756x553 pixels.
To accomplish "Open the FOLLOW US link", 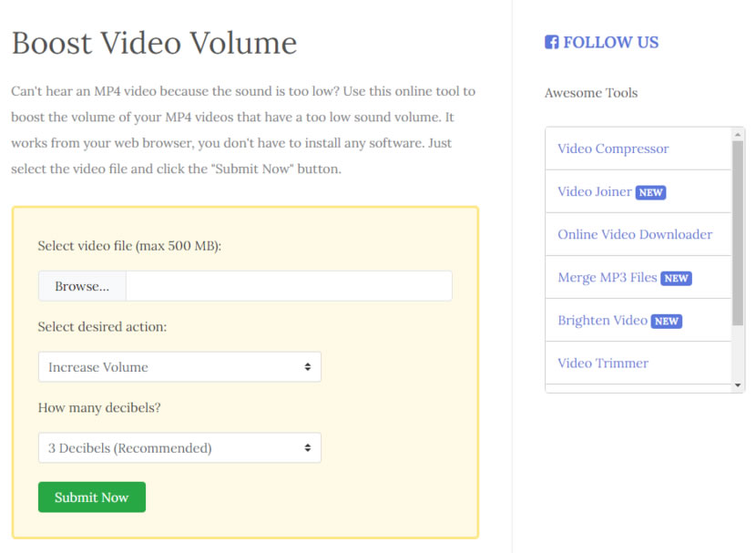I will 610,42.
